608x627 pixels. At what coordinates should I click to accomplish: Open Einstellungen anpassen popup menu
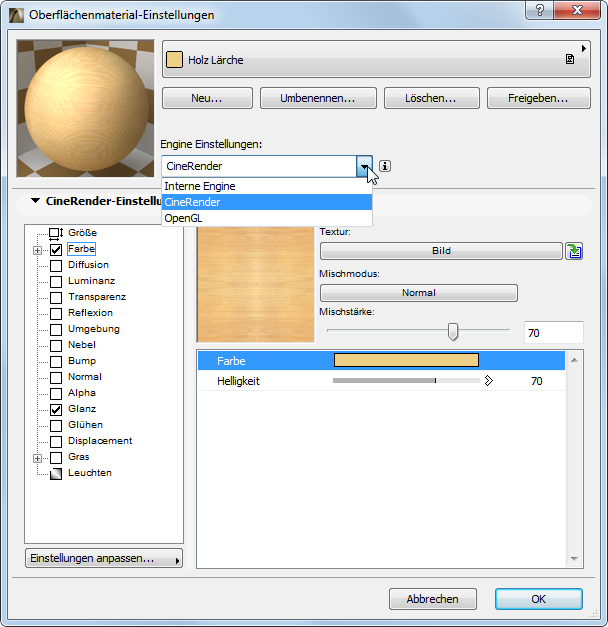tap(104, 558)
